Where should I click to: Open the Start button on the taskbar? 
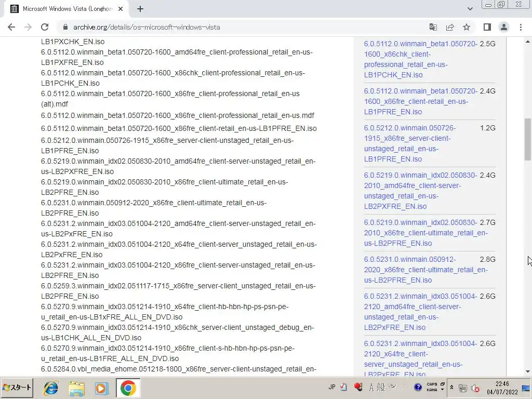pyautogui.click(x=17, y=388)
